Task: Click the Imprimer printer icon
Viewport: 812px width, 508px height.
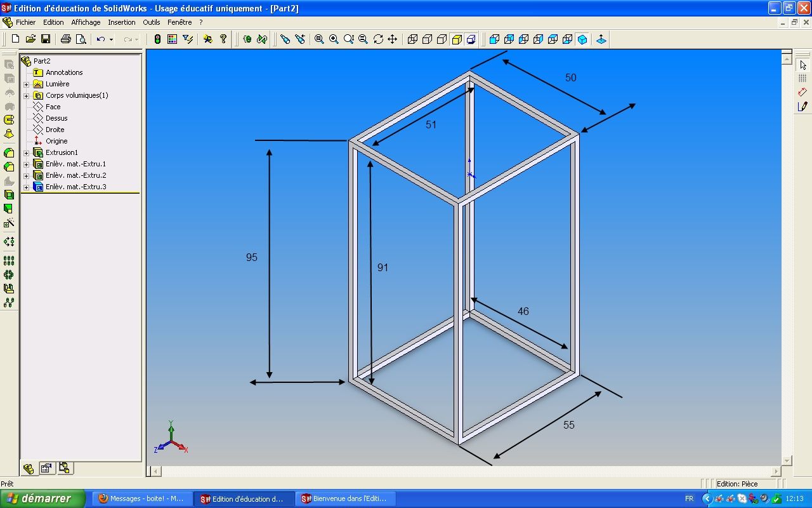Action: coord(65,39)
